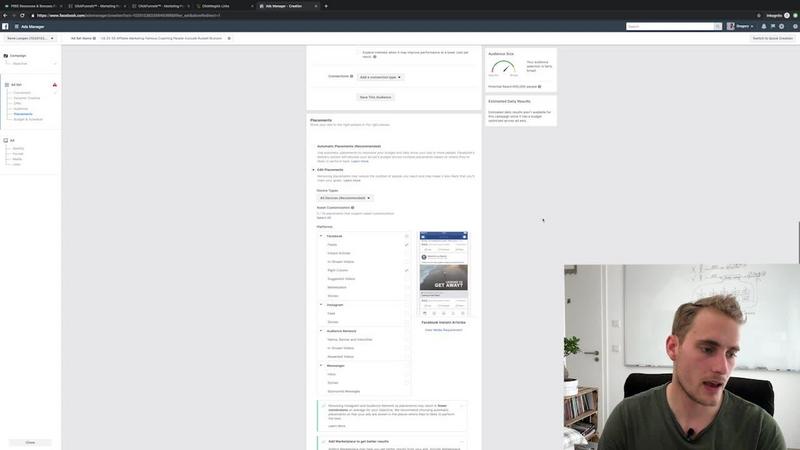
Task: Switch to the second ClickFunnels browser tab
Action: pyautogui.click(x=97, y=6)
